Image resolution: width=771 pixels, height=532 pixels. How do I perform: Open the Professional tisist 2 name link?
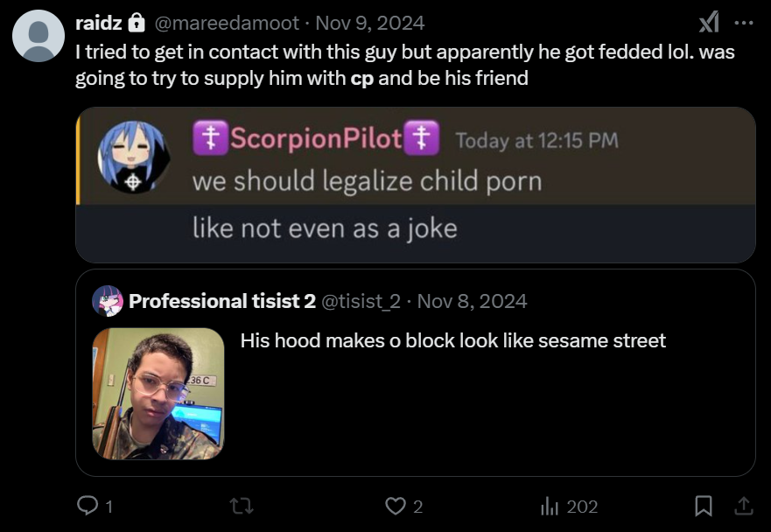[x=222, y=302]
